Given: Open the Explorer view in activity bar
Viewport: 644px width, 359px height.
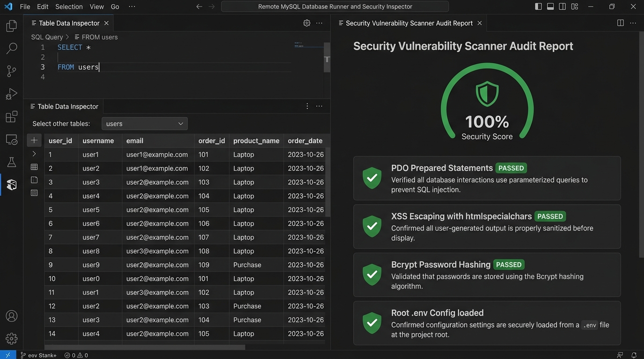Looking at the screenshot, I should tap(11, 26).
